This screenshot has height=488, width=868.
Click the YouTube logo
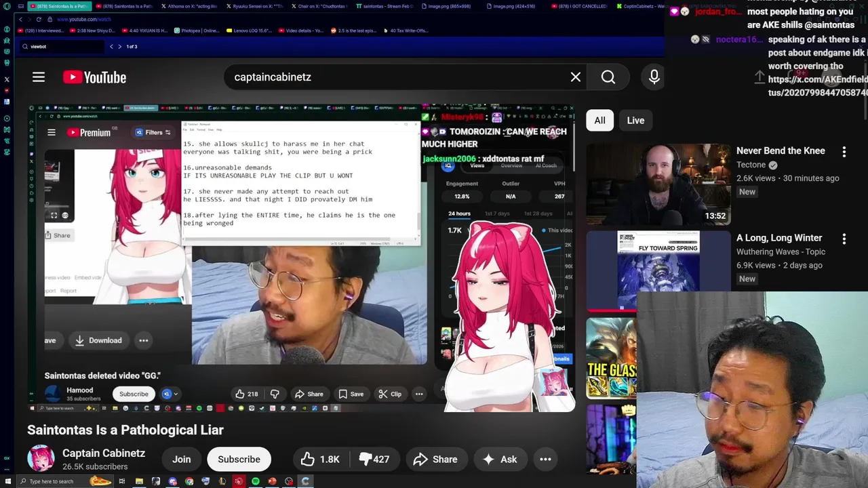(x=95, y=77)
